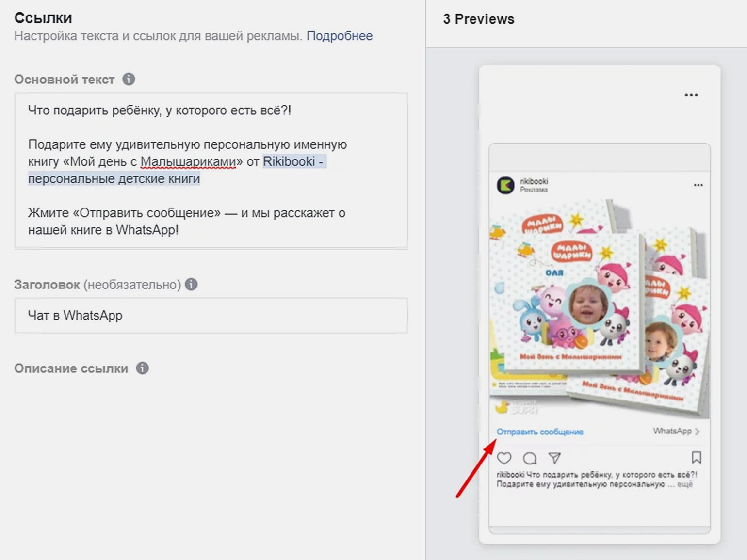The height and width of the screenshot is (560, 747).
Task: Click the info icon next to Основной текст
Action: pos(129,79)
